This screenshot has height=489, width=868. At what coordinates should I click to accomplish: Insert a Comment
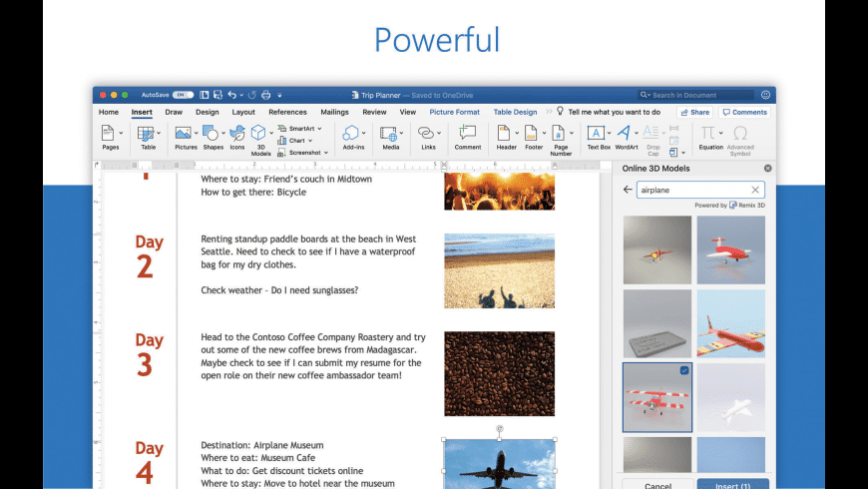[x=467, y=134]
